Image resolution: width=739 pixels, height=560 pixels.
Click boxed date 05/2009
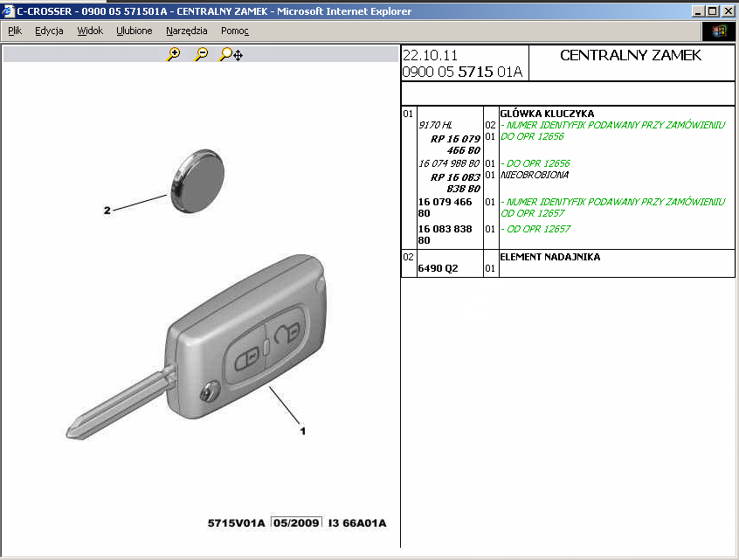point(296,522)
